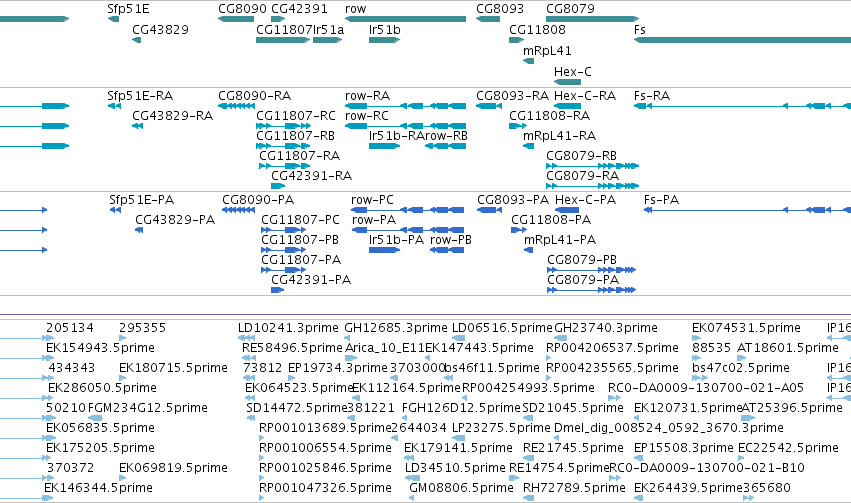
Task: Click protein label Hex-C-PA
Action: [585, 200]
